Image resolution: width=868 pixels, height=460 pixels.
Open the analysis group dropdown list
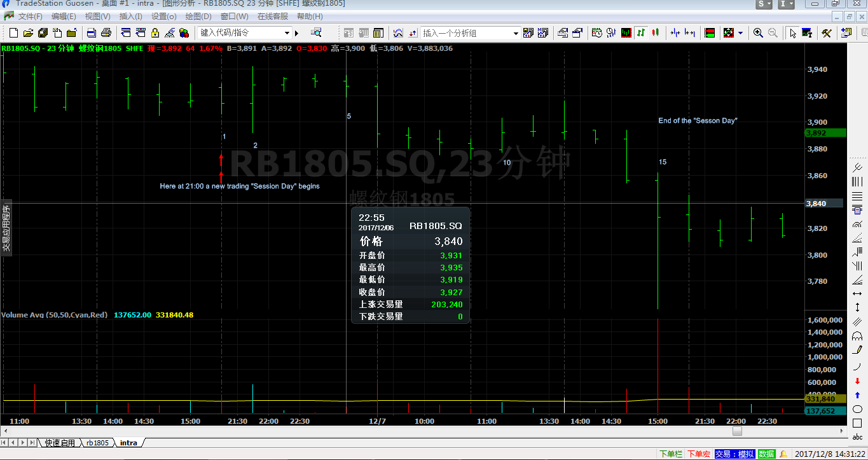(516, 33)
